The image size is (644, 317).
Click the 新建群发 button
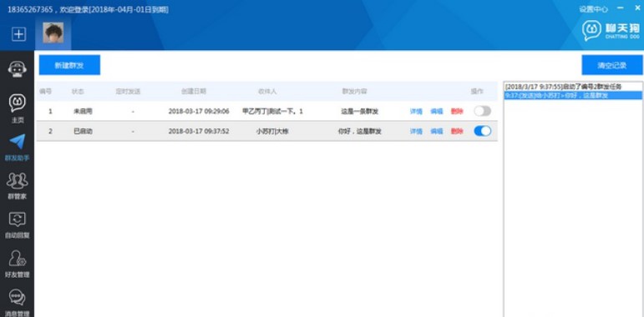tap(69, 65)
